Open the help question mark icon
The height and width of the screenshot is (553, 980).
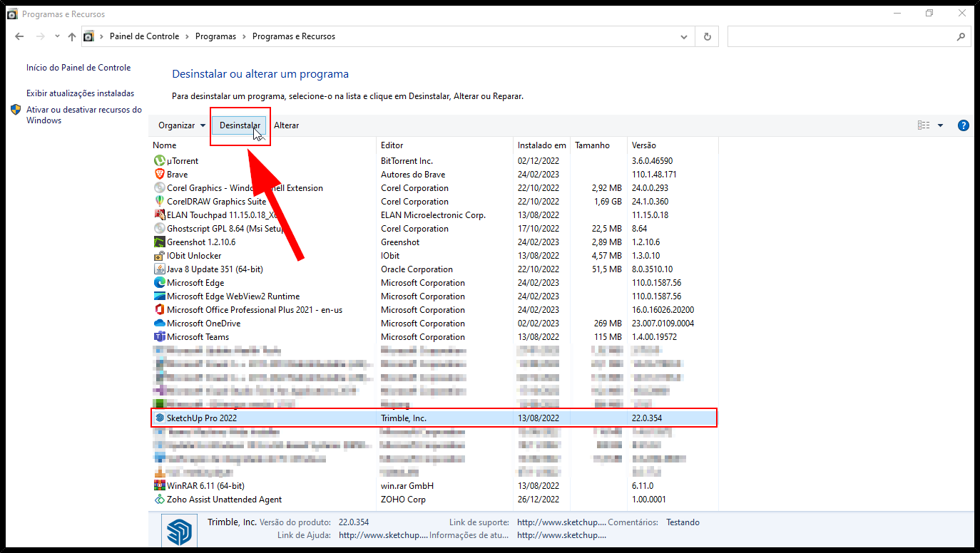[x=963, y=125]
